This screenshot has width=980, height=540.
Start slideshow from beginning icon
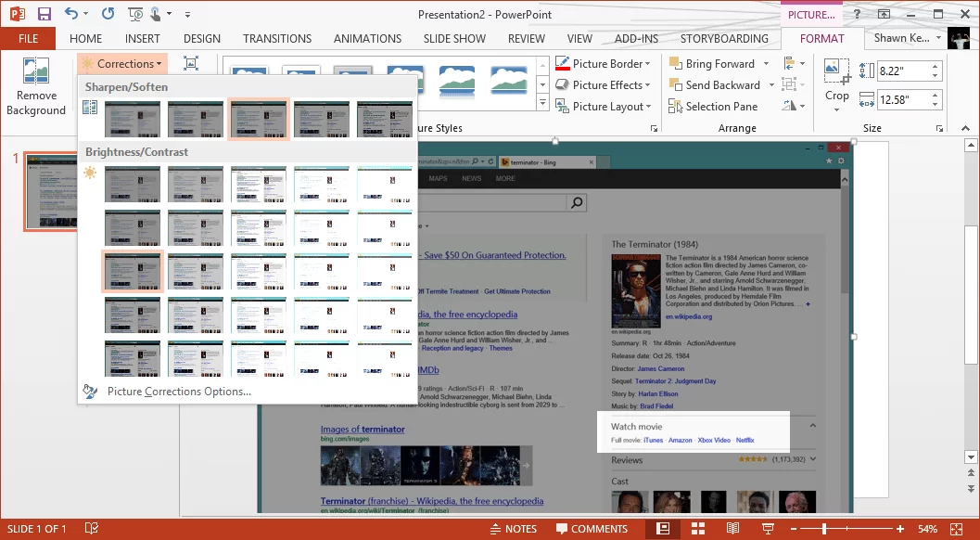135,14
